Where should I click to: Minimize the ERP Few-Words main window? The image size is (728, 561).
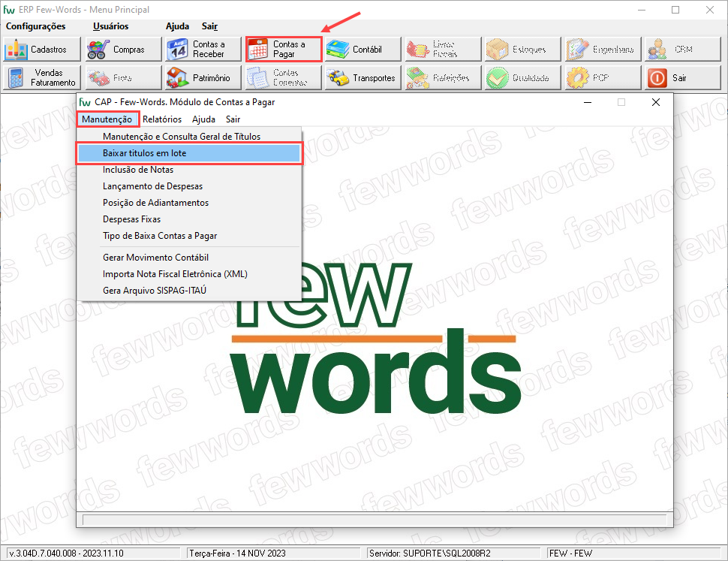tap(642, 10)
